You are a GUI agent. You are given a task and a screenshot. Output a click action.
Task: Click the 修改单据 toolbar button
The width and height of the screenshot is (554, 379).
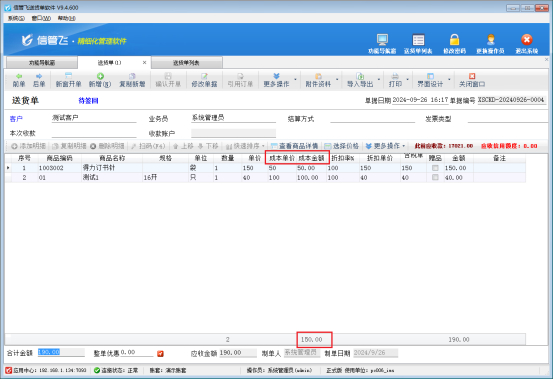pos(204,80)
